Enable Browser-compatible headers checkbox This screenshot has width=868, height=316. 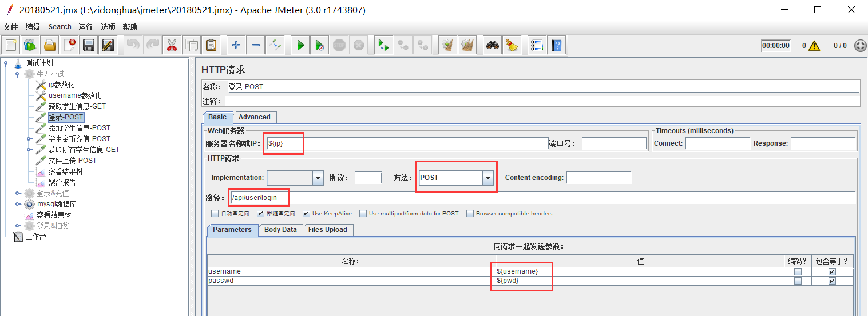(x=470, y=214)
